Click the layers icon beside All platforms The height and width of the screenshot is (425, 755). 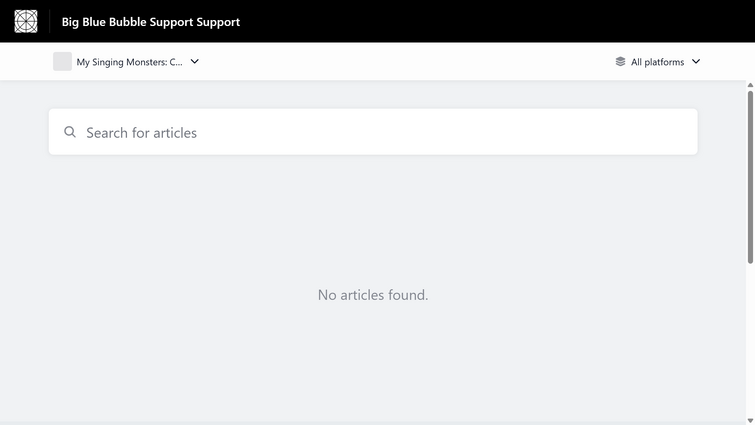[620, 62]
